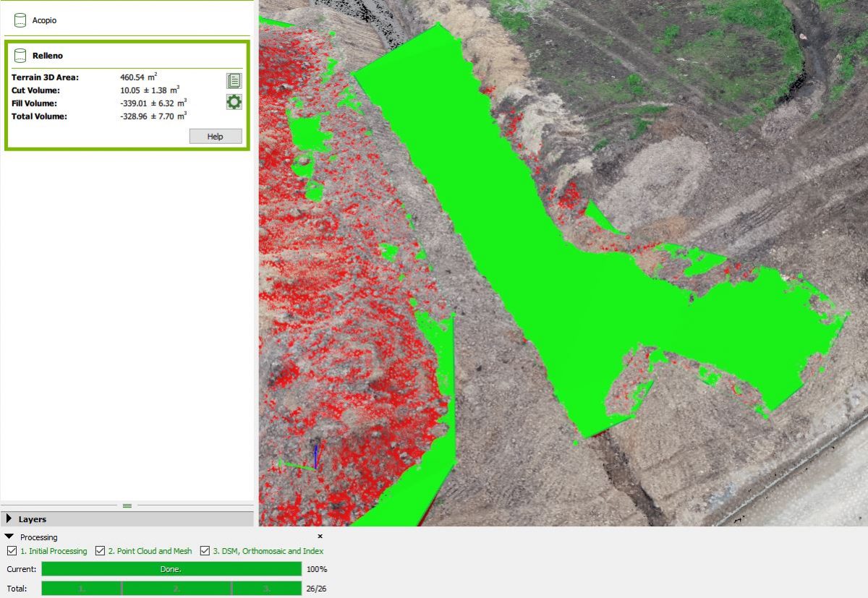Click the 3D axes gizmo in viewer
Image resolution: width=868 pixels, height=598 pixels.
click(x=312, y=458)
